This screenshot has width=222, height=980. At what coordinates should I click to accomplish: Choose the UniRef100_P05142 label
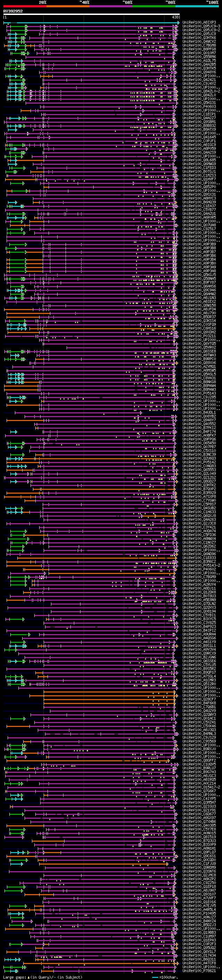199,462
